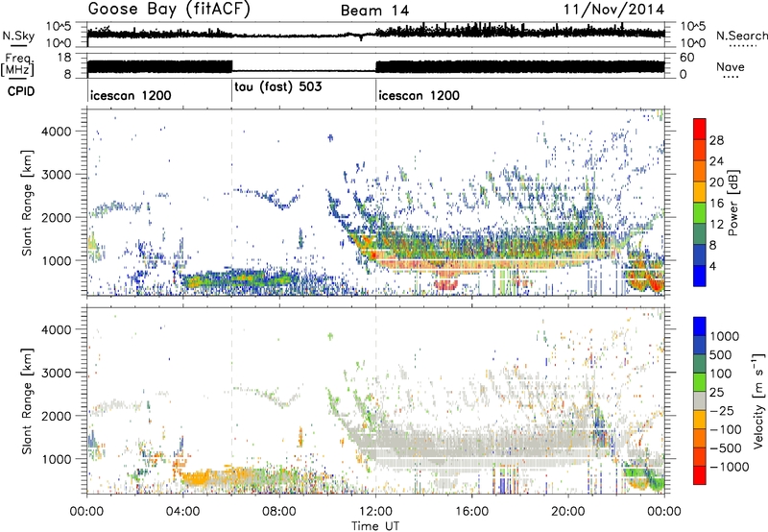Click the '-25' value on Velocity scale
The image size is (768, 532).
(721, 410)
